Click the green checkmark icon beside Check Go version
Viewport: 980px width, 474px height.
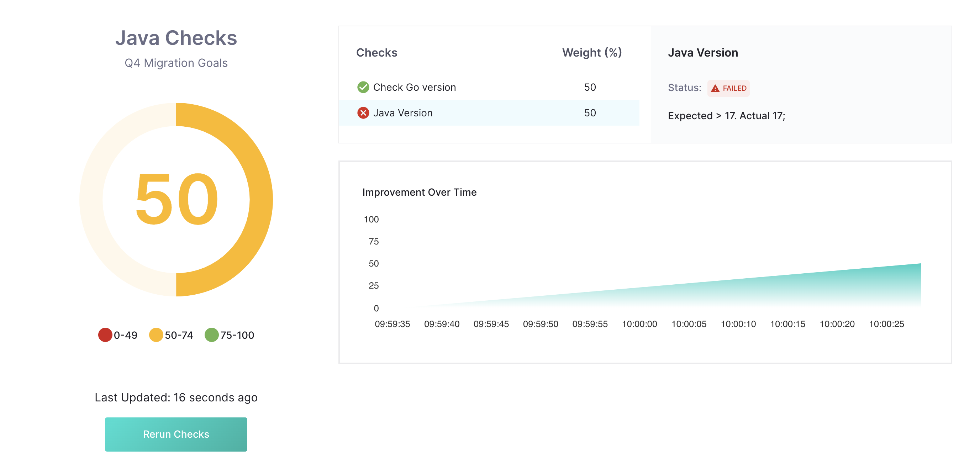pos(363,87)
